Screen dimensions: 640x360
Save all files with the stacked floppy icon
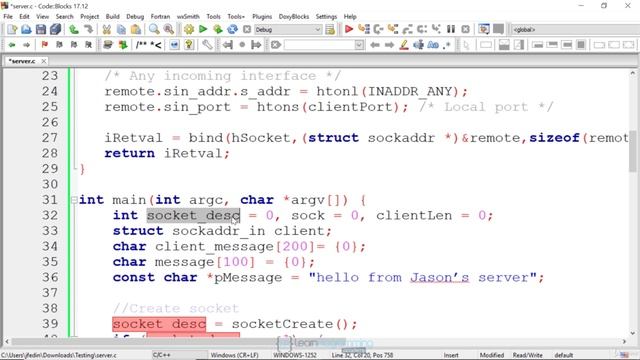[x=55, y=29]
